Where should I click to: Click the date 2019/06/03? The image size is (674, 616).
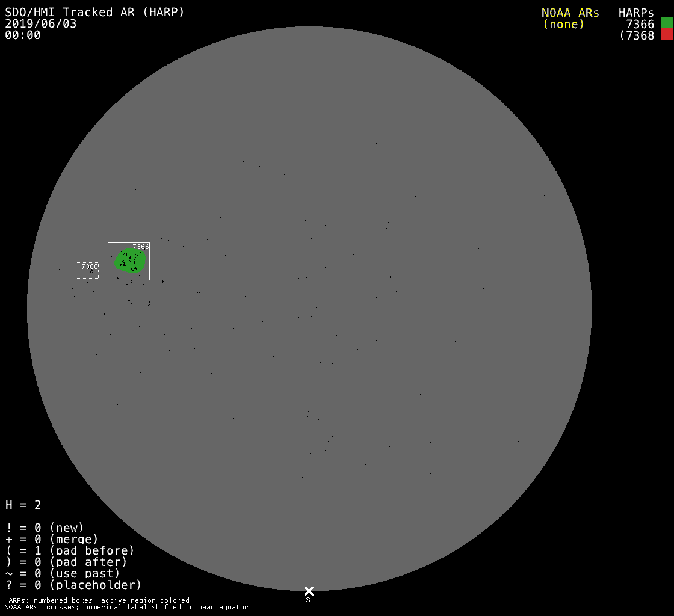click(x=41, y=24)
